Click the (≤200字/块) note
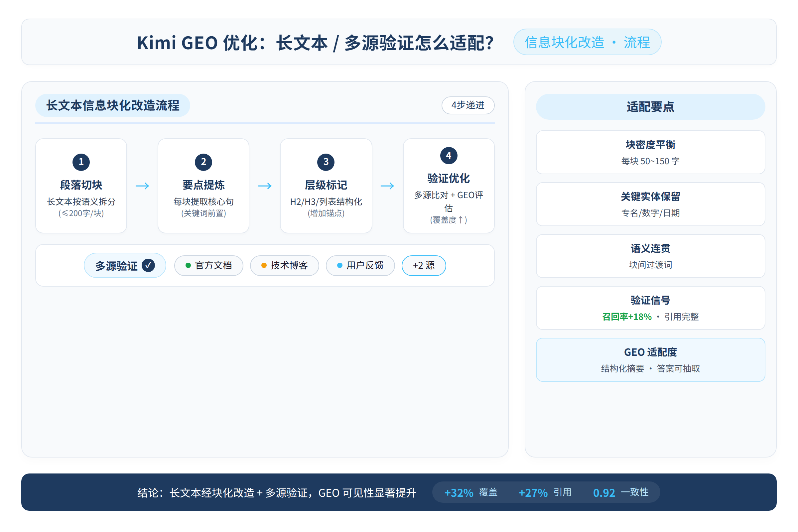This screenshot has width=798, height=532. click(x=81, y=213)
